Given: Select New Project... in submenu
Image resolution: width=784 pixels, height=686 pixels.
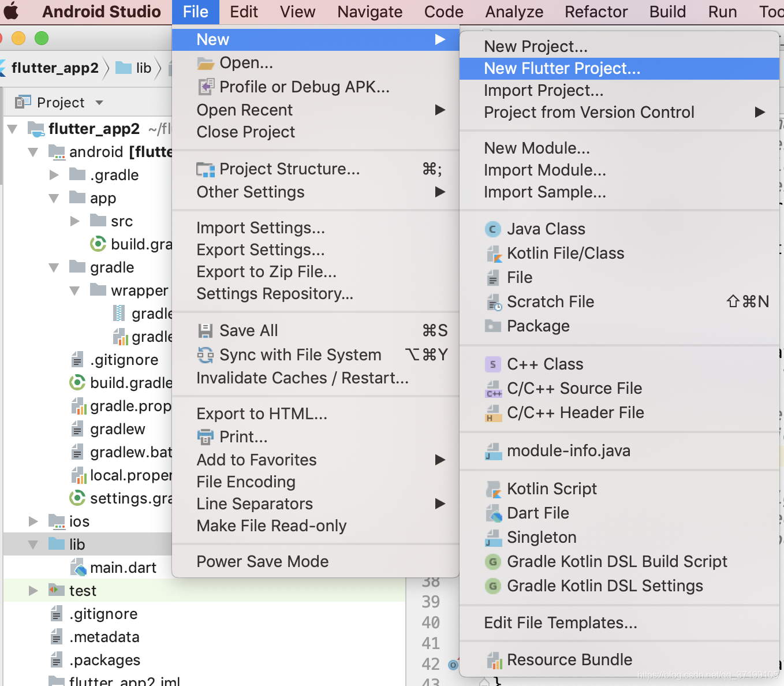Looking at the screenshot, I should point(619,46).
